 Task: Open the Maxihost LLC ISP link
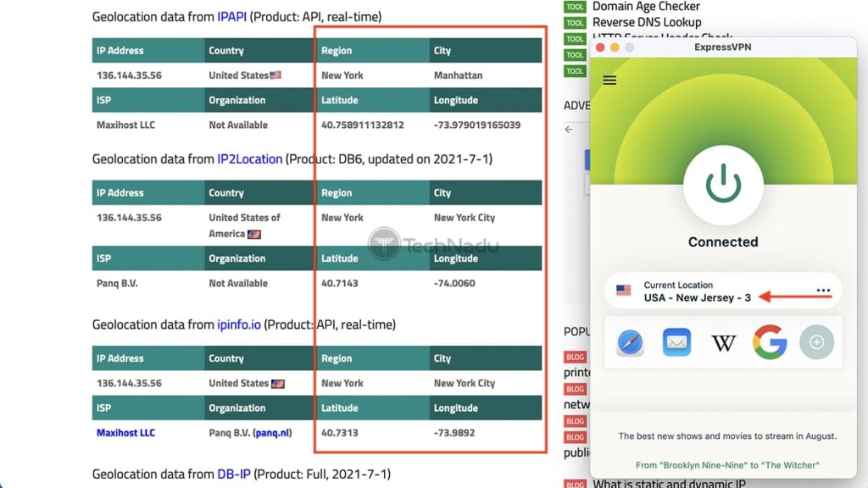[125, 433]
